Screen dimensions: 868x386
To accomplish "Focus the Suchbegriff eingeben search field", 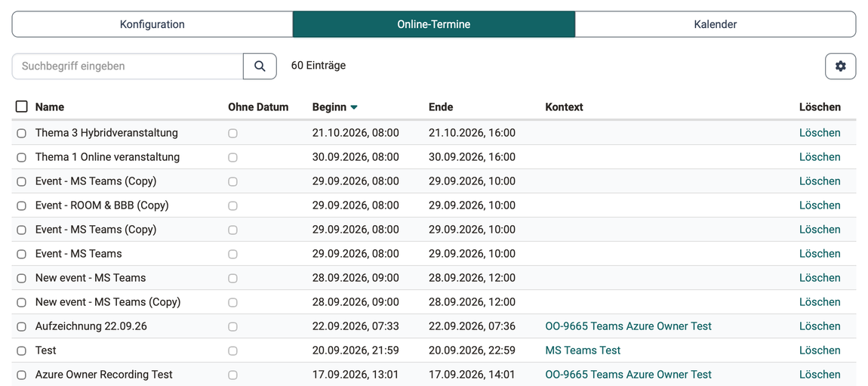I will [x=128, y=66].
